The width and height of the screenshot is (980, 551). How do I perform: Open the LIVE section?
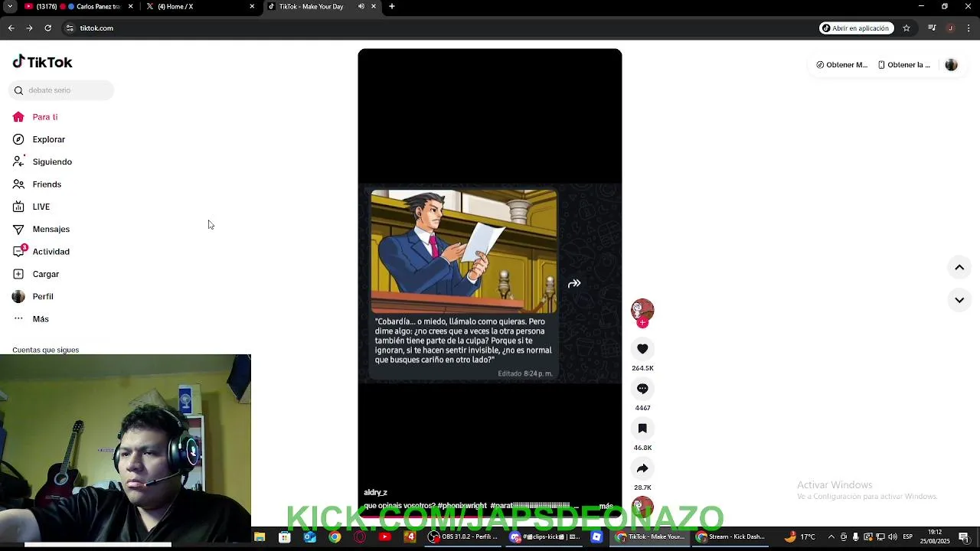point(31,207)
